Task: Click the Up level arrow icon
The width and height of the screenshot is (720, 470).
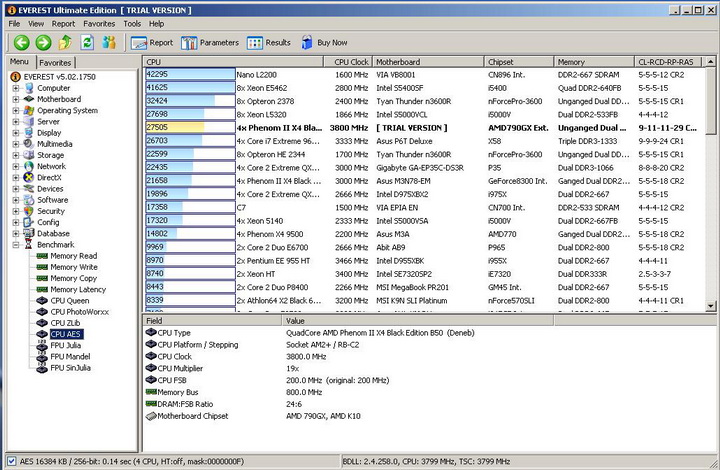Action: point(65,43)
